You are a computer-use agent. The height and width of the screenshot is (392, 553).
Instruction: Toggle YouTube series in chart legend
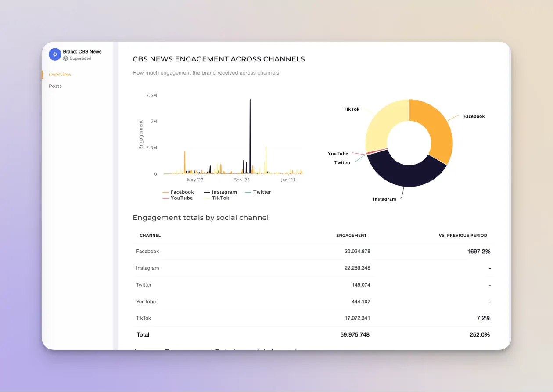pos(178,198)
